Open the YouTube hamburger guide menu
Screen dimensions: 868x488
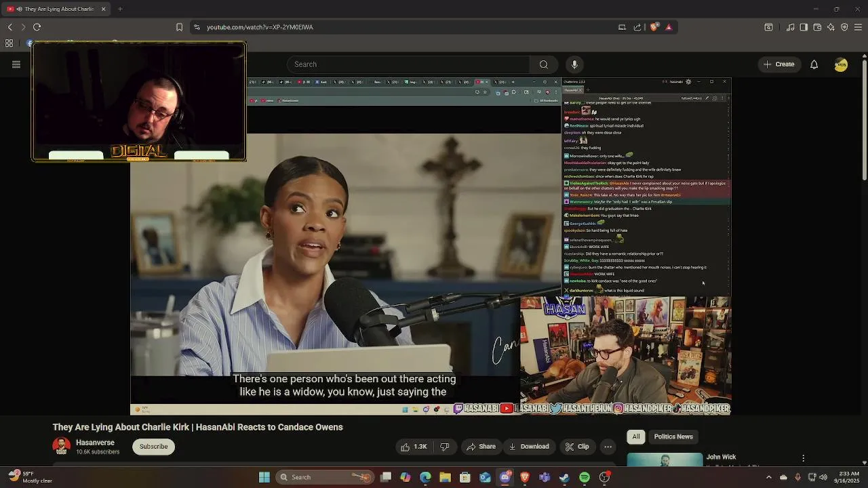16,64
